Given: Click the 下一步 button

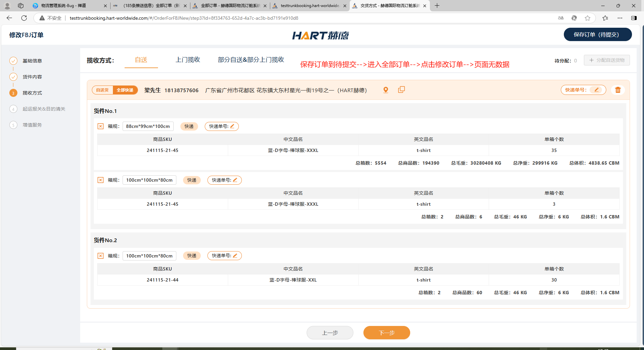Looking at the screenshot, I should pos(386,333).
